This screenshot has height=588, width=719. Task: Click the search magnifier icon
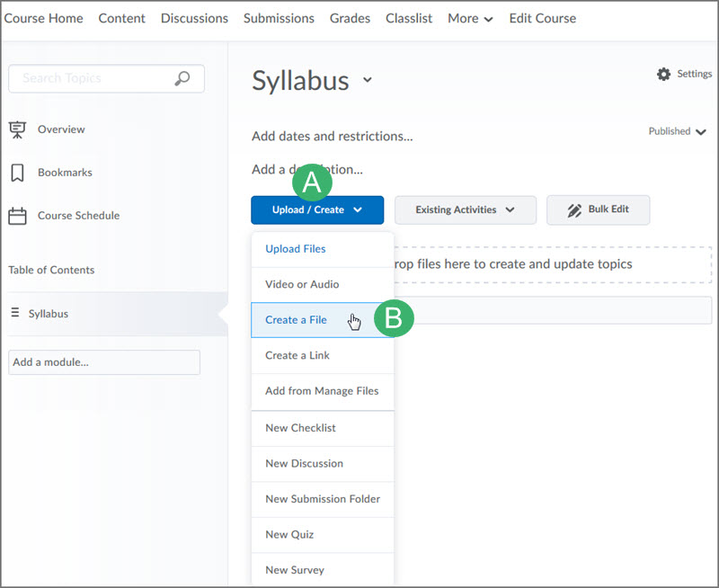point(182,78)
